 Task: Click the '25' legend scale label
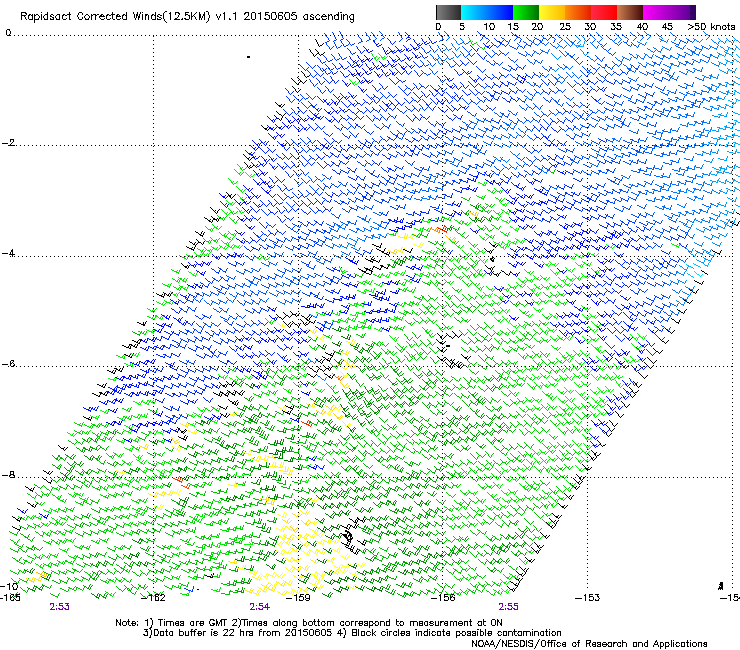pyautogui.click(x=565, y=27)
